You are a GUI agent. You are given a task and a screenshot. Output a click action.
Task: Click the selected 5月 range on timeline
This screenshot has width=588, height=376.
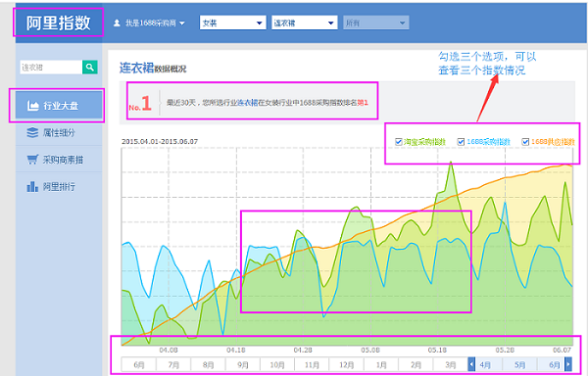[x=519, y=364]
